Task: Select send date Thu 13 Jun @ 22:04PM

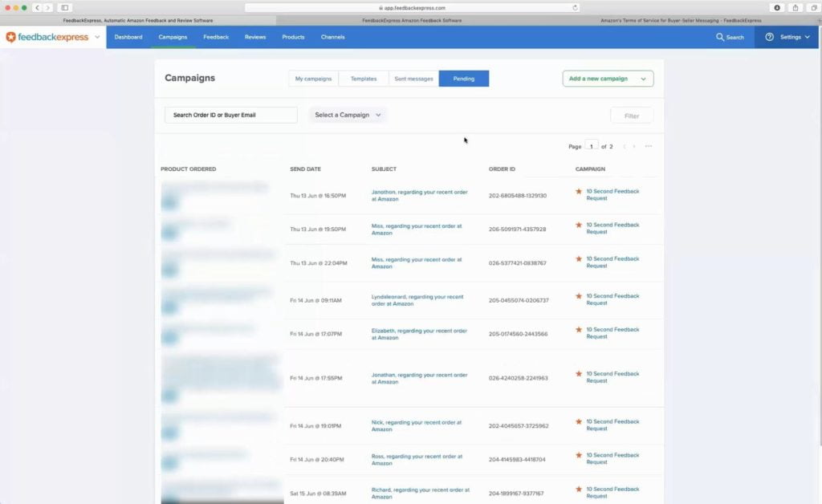Action: 318,263
